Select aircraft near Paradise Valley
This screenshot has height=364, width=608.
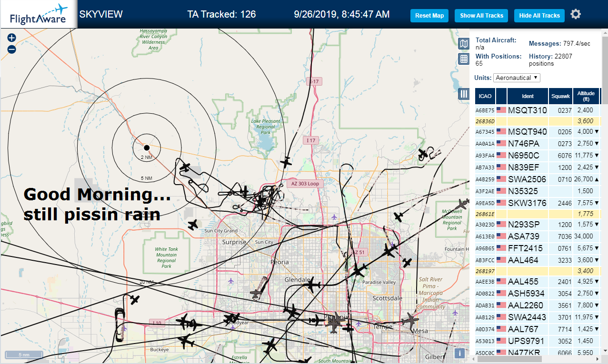(359, 271)
